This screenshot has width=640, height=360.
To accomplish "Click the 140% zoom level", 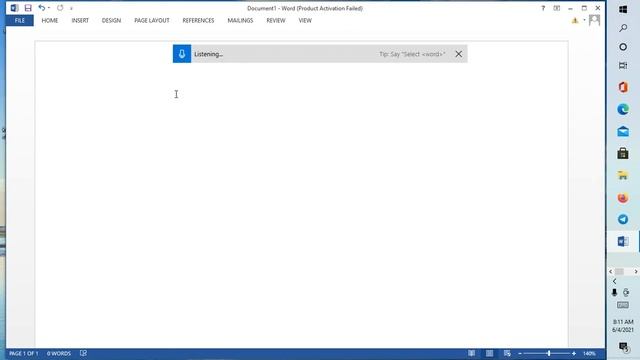I will click(589, 353).
